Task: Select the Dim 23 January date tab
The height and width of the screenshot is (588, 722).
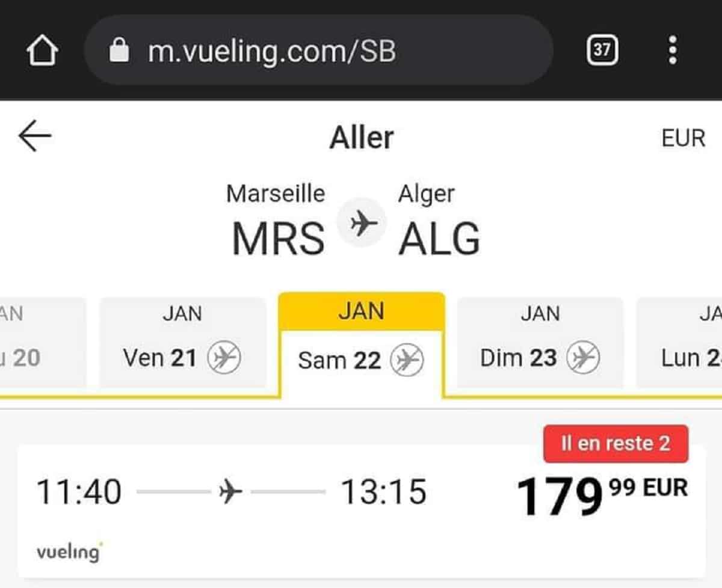Action: 540,343
